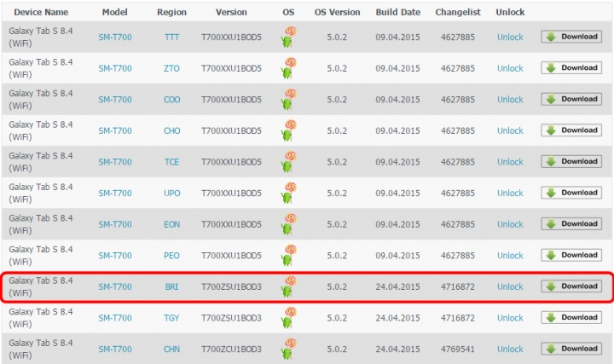Open SM-T700 model link in TCE row
The width and height of the screenshot is (614, 364).
tap(115, 162)
